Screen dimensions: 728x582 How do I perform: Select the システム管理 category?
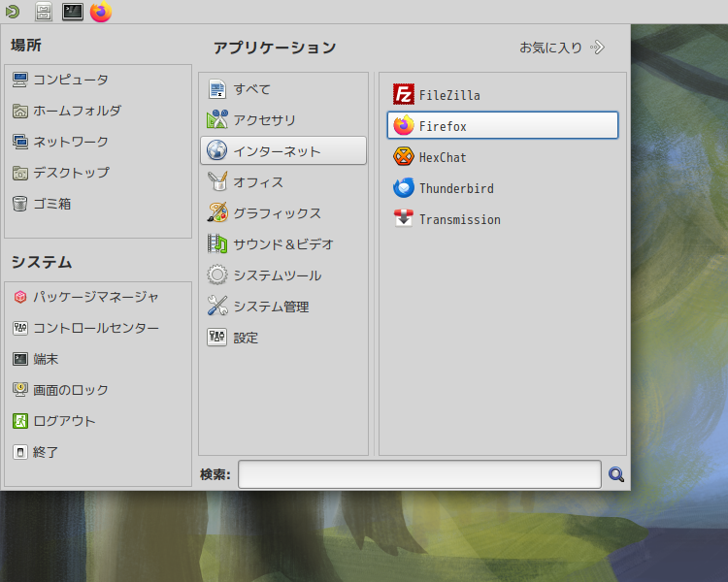point(283,307)
